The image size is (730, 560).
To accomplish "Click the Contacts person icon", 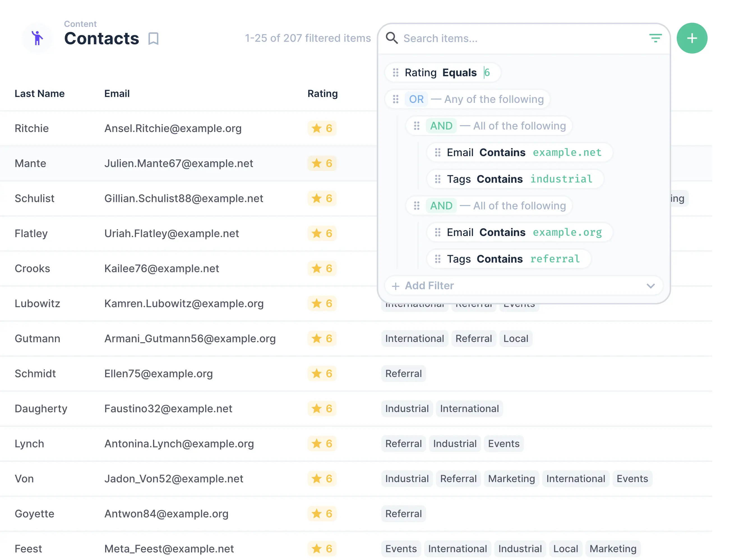I will pyautogui.click(x=37, y=38).
